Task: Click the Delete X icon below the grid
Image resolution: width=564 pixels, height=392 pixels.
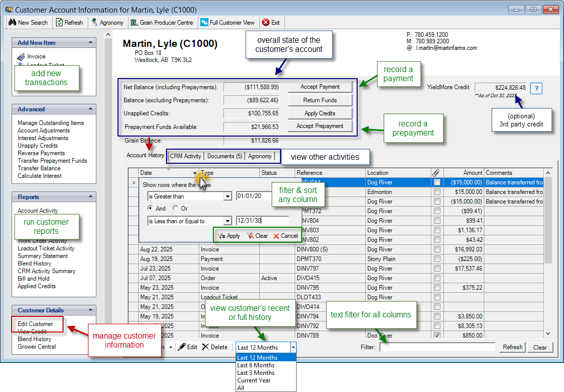Action: (x=205, y=347)
